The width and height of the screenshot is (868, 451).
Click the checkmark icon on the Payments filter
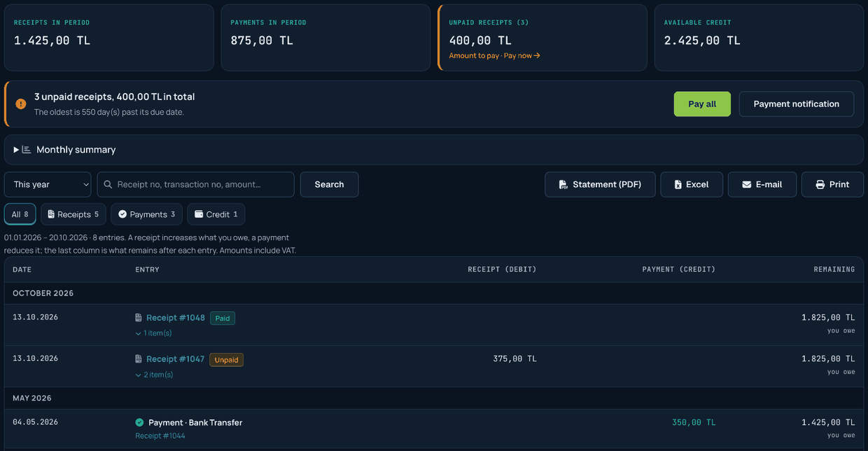[122, 214]
